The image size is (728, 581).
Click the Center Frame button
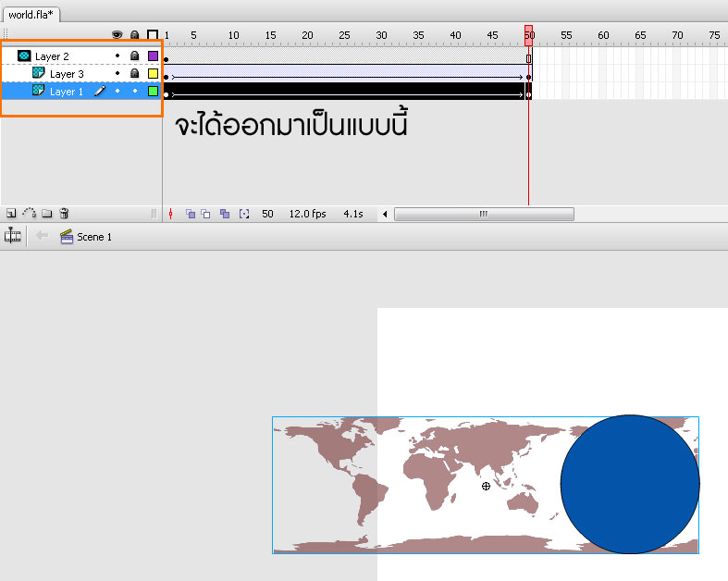[171, 214]
